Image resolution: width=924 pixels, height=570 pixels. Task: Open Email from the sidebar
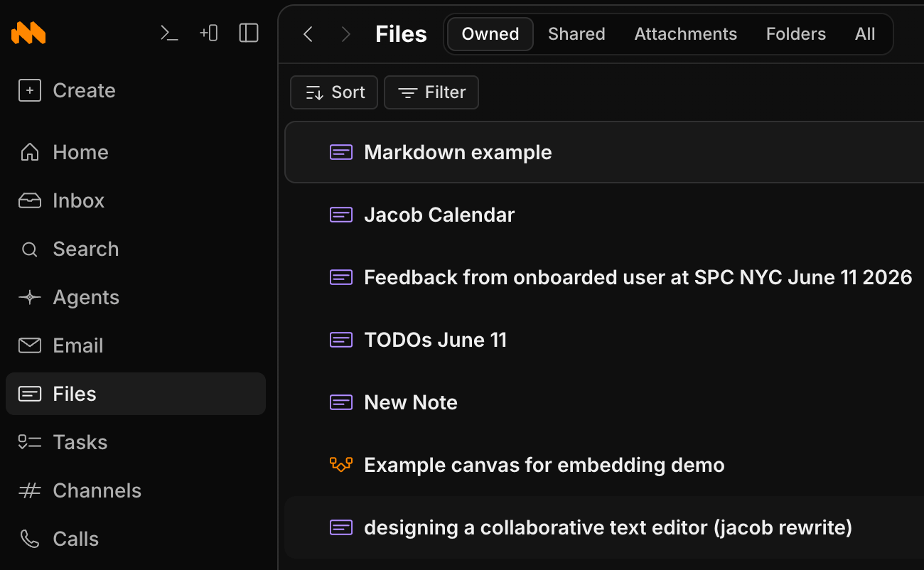[x=135, y=345]
